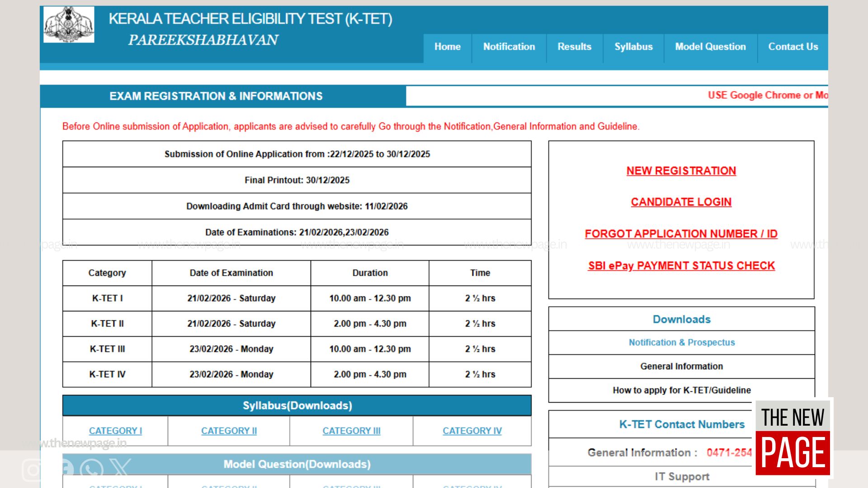
Task: Open the Syllabus menu tab
Action: point(633,47)
